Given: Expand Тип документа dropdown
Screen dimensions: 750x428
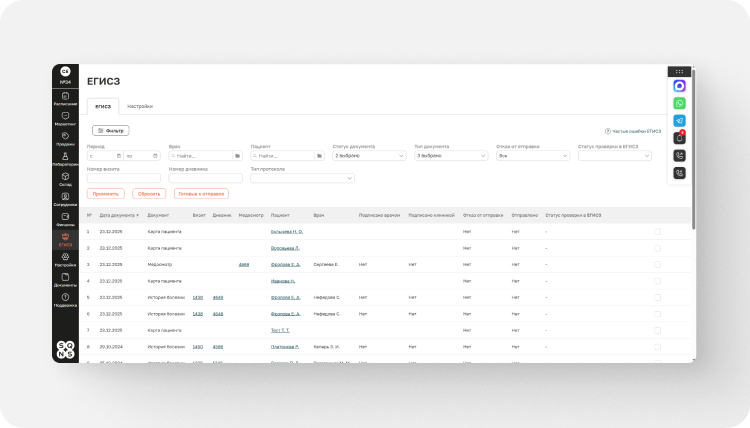Looking at the screenshot, I should click(x=451, y=156).
